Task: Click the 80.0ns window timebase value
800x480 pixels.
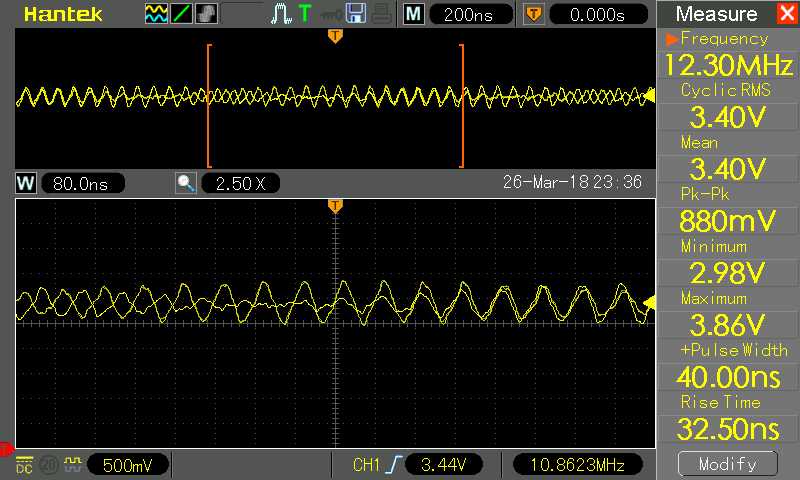Action: 82,184
